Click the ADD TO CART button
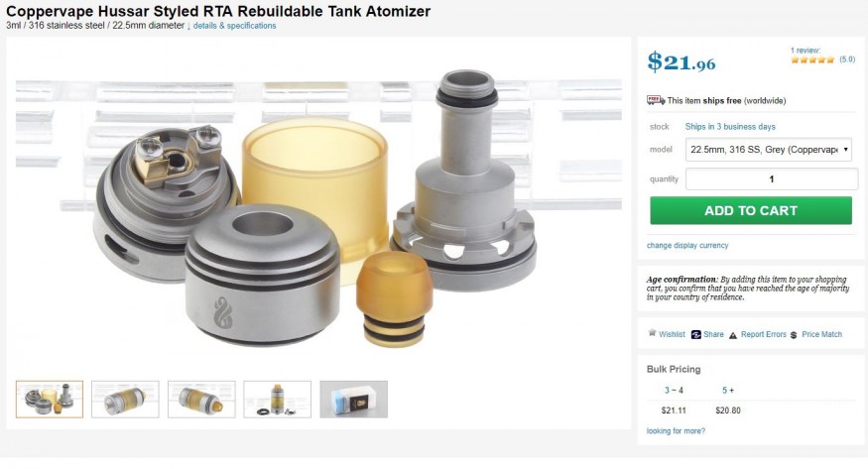868x469 pixels. 751,211
